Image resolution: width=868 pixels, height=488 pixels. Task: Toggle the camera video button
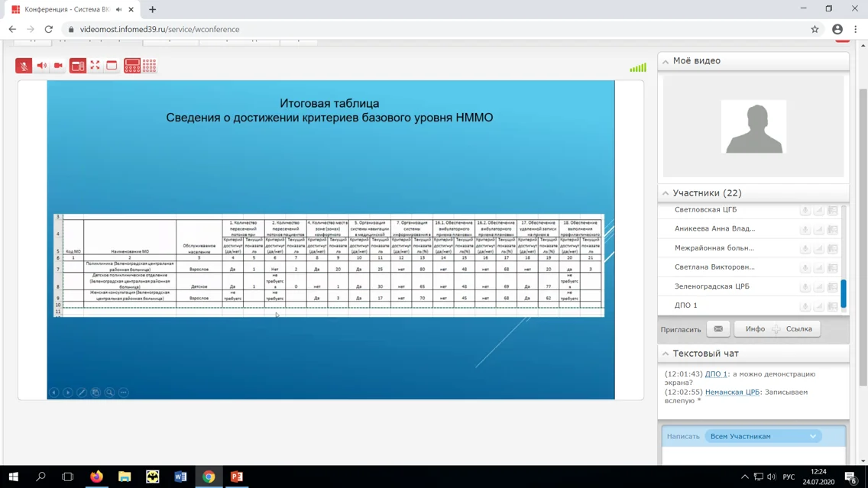click(58, 66)
